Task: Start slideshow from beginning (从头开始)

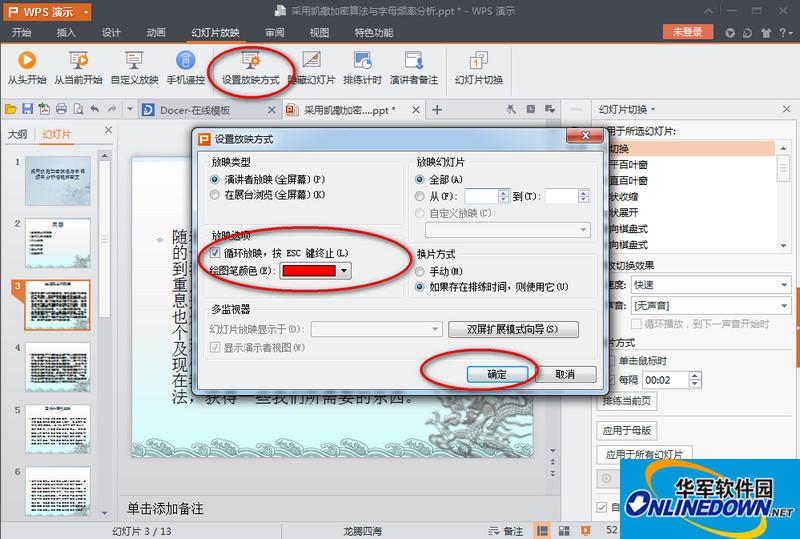Action: click(27, 67)
